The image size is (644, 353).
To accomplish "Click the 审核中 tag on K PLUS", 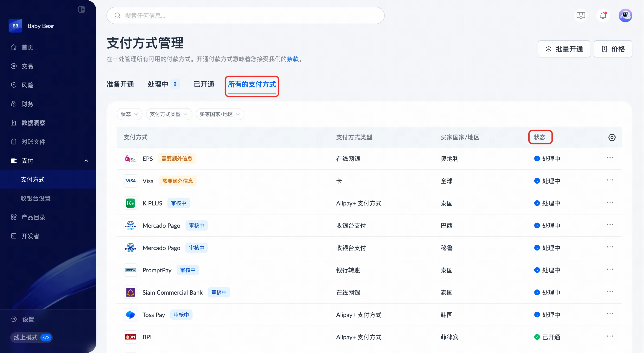I will 179,203.
